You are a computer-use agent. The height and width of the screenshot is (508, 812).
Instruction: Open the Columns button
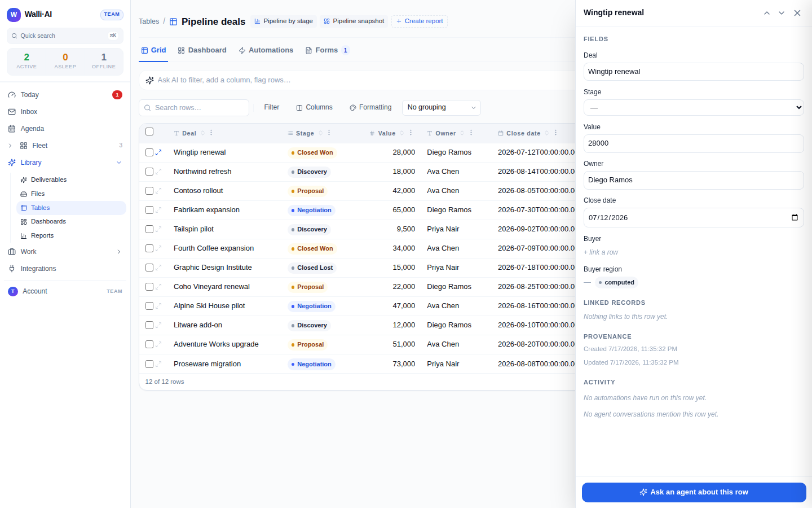pyautogui.click(x=315, y=107)
